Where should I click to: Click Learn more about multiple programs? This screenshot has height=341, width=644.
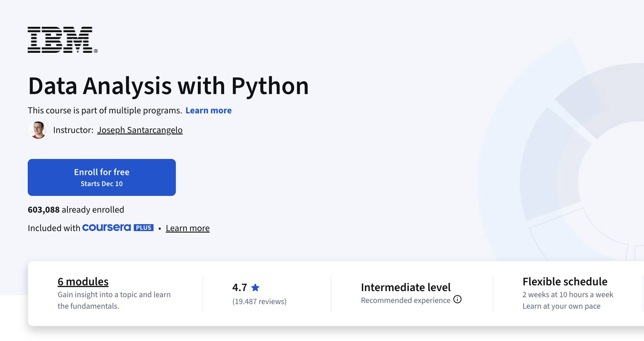(x=208, y=111)
